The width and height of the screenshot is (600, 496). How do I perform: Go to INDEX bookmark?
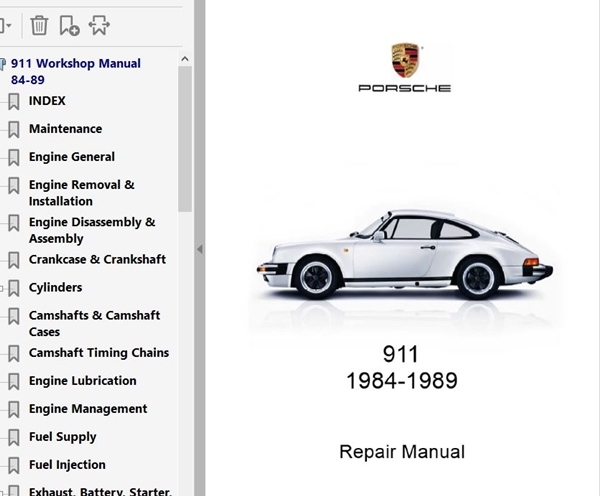47,101
